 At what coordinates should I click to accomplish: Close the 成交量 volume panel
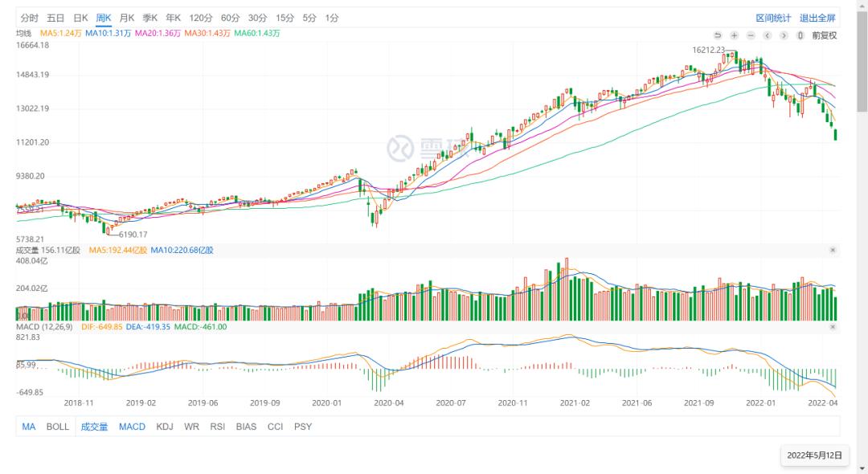point(833,251)
